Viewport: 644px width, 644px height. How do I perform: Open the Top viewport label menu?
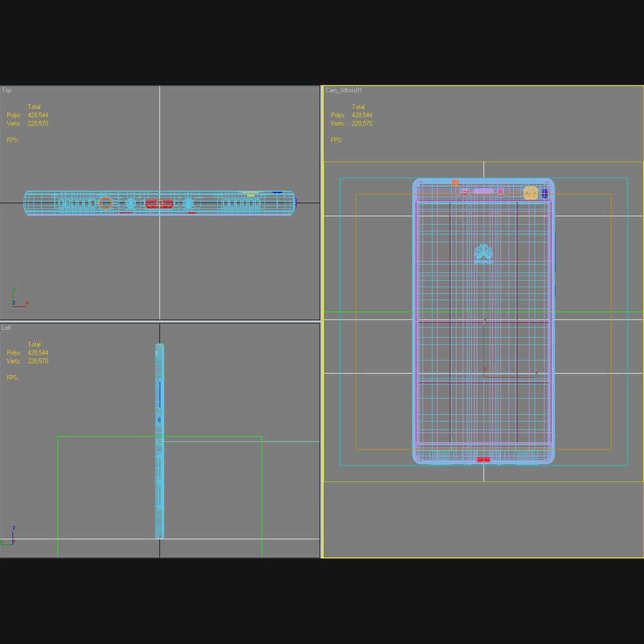pyautogui.click(x=7, y=91)
